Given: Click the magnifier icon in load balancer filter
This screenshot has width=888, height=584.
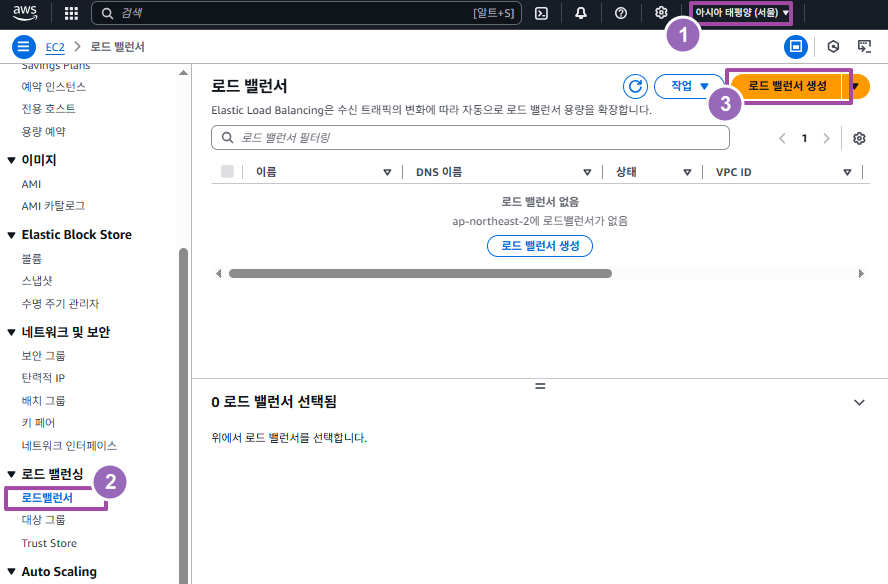Looking at the screenshot, I should coord(228,138).
